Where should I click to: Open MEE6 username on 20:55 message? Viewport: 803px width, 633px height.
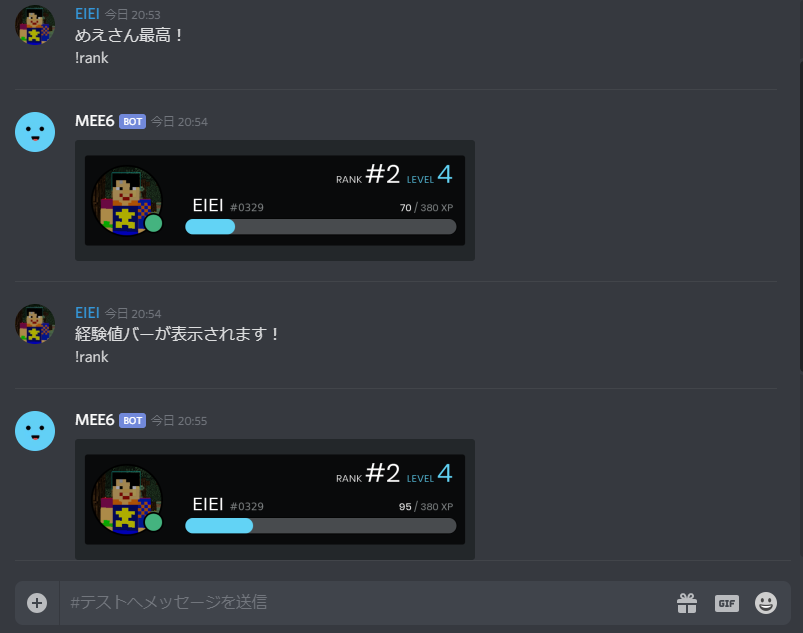point(95,420)
